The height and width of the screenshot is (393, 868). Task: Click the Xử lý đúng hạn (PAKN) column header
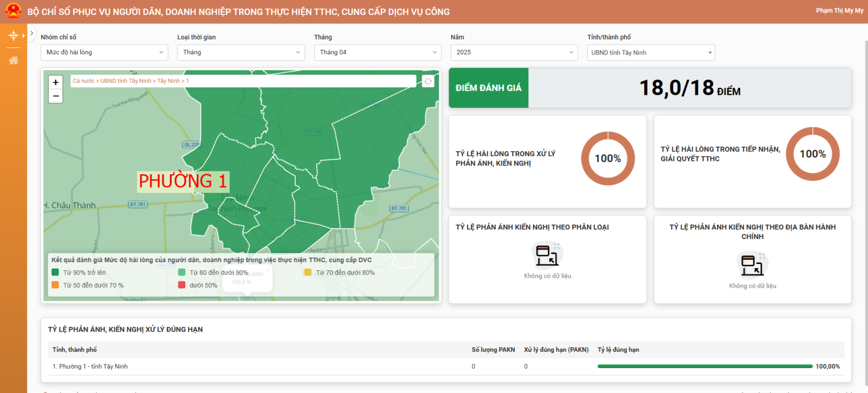click(x=556, y=350)
